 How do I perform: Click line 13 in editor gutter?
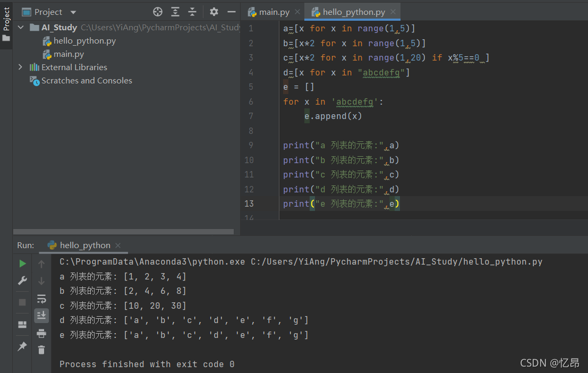pyautogui.click(x=249, y=204)
